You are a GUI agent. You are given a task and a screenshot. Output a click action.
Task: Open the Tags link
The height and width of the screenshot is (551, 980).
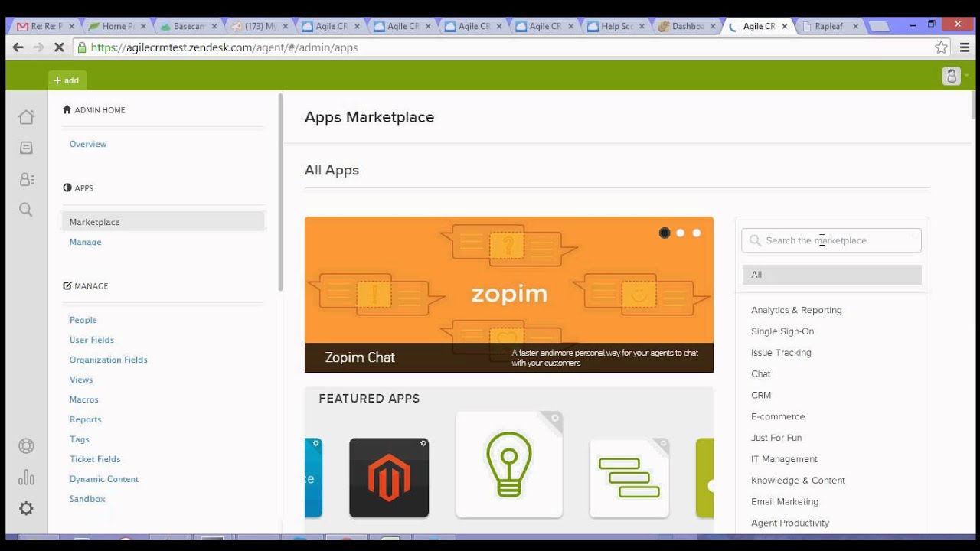pos(80,439)
